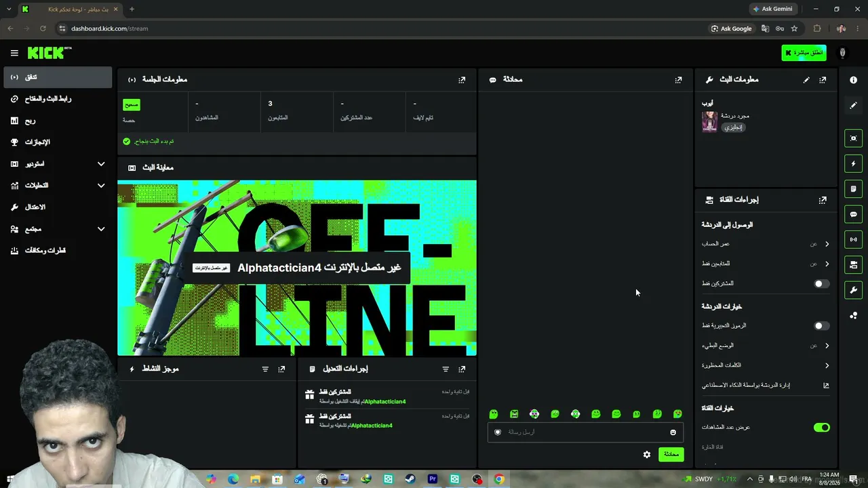Click the offline stream preview image
Screen dimensions: 868x488
point(297,268)
